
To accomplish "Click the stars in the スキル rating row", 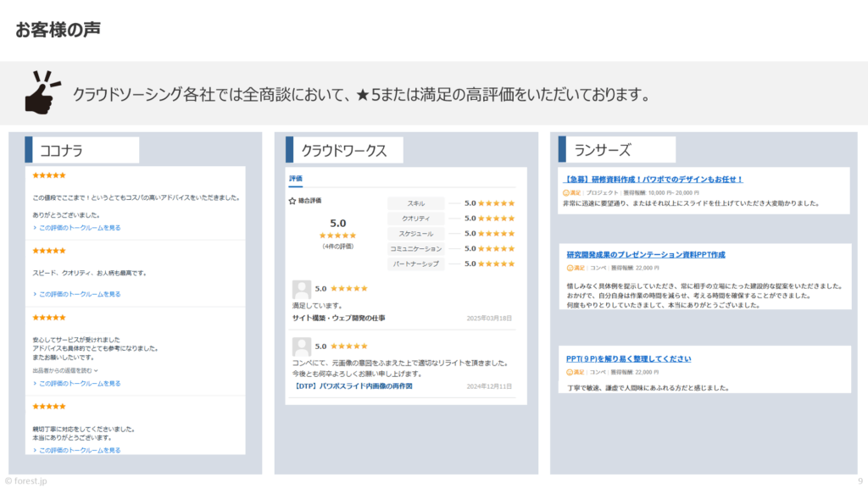I will [x=497, y=203].
